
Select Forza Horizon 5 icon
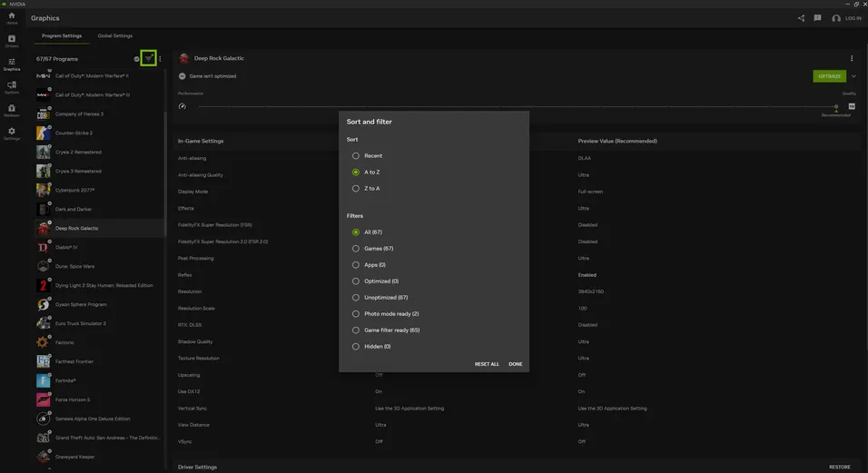click(44, 399)
